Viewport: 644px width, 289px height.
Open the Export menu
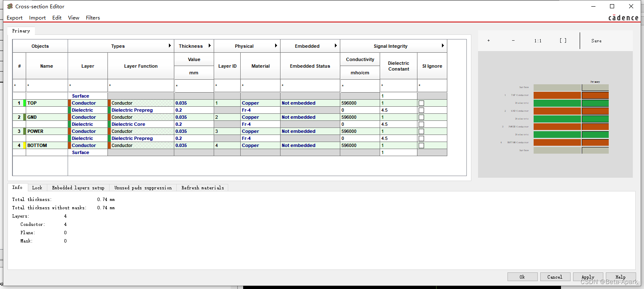[15, 18]
